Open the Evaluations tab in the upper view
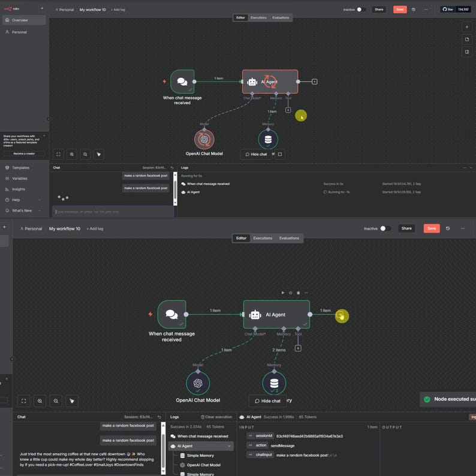The height and width of the screenshot is (476, 476). click(x=281, y=17)
